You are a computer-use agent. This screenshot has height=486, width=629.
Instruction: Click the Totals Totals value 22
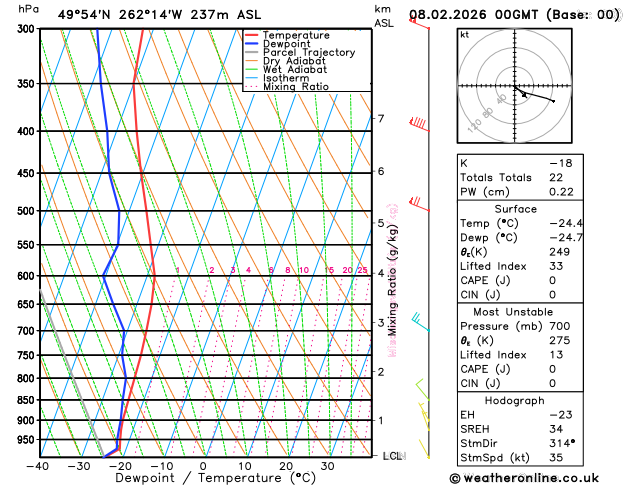pos(556,177)
